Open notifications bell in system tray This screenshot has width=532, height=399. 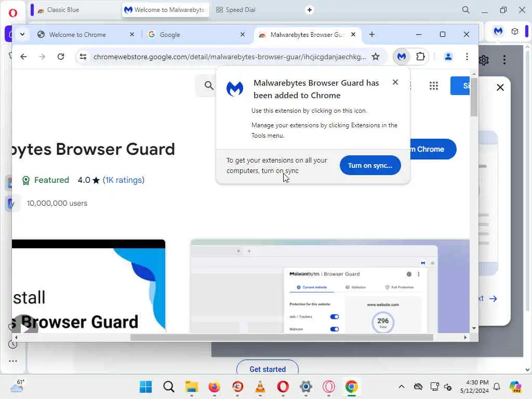coord(497,387)
